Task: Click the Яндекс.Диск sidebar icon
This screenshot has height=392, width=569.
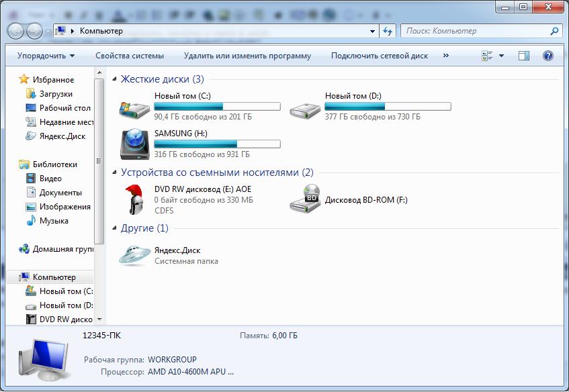Action: tap(31, 136)
